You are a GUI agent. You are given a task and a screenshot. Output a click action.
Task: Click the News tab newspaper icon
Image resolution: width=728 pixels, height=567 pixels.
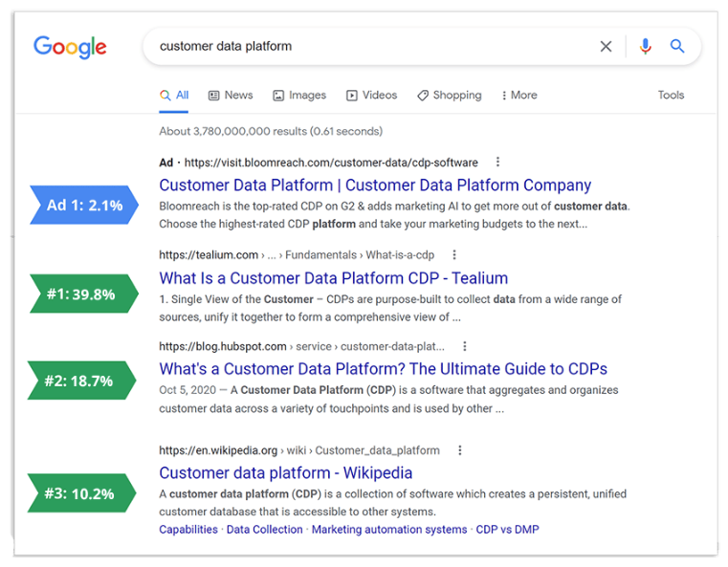point(213,96)
